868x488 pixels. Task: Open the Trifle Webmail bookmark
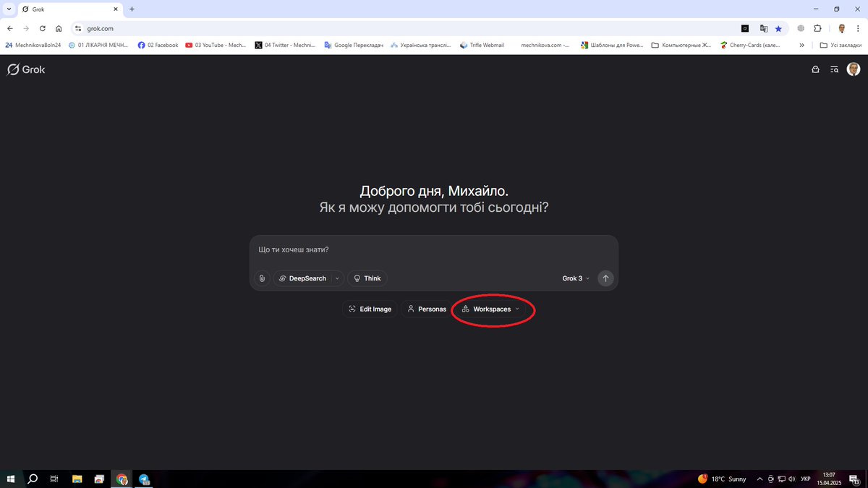[x=482, y=45]
